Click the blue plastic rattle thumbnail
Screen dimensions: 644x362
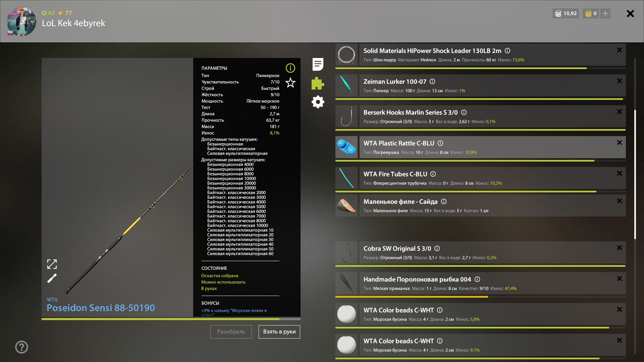point(346,147)
